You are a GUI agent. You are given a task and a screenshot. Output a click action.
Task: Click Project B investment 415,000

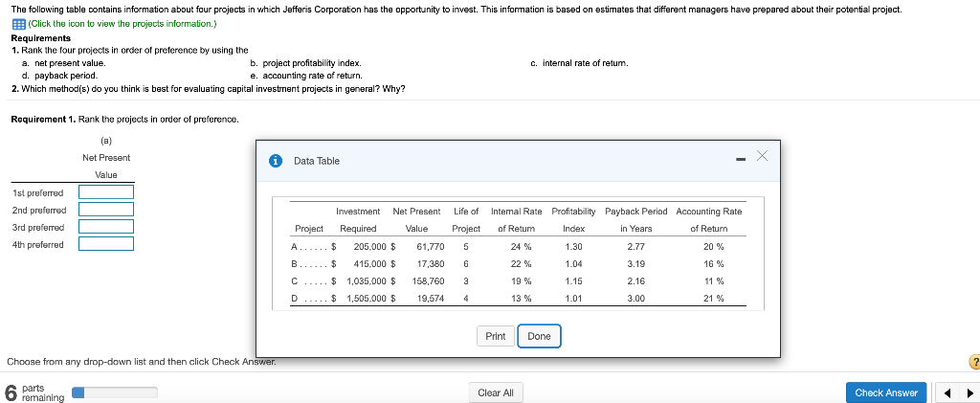tap(368, 263)
